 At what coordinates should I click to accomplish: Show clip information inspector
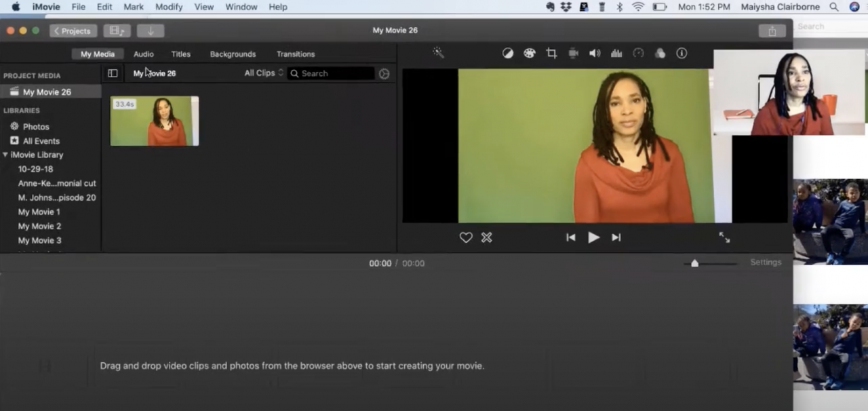click(682, 53)
